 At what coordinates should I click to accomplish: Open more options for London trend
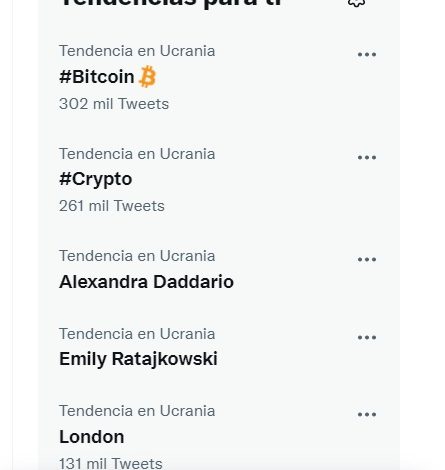point(367,414)
